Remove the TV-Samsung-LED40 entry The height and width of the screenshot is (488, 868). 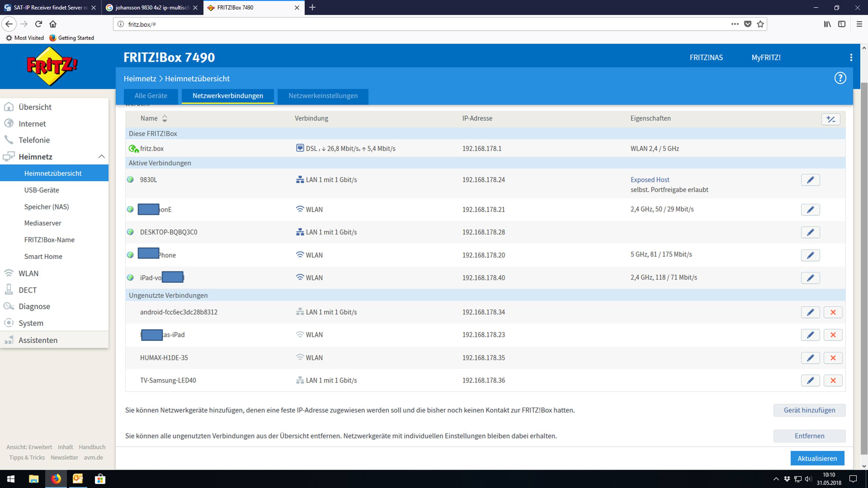[x=833, y=380]
